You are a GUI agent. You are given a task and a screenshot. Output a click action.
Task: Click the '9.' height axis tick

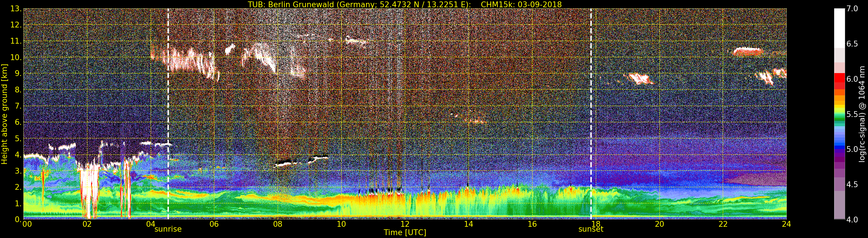18,73
